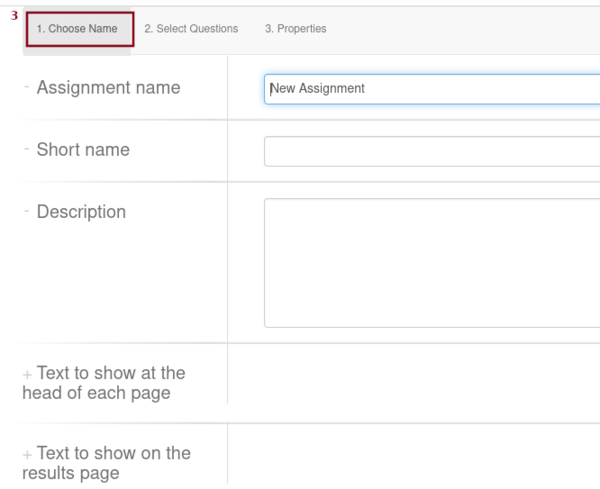Expand plus icon for results page text

pos(27,454)
